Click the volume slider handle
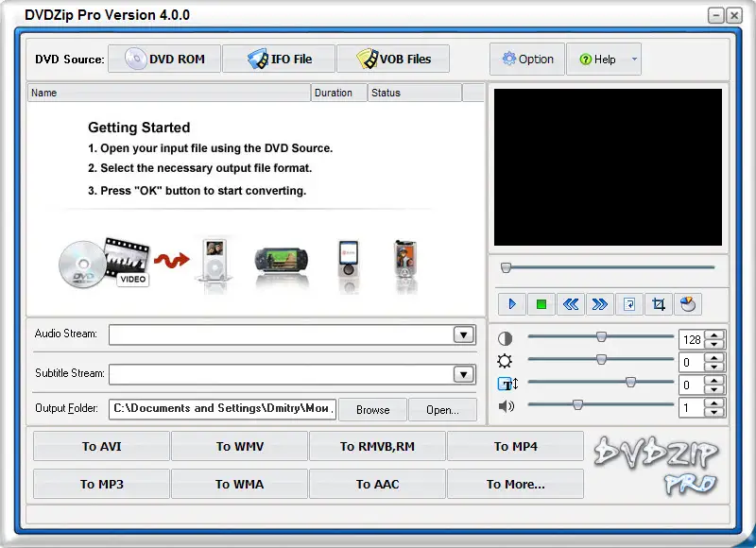Screen dimensions: 756x548 click(x=577, y=404)
